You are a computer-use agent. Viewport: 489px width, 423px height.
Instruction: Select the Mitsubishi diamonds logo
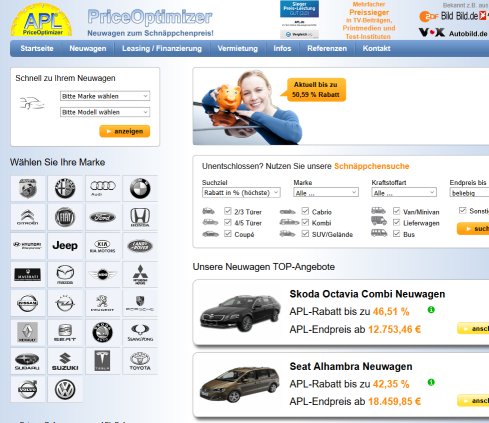point(140,275)
